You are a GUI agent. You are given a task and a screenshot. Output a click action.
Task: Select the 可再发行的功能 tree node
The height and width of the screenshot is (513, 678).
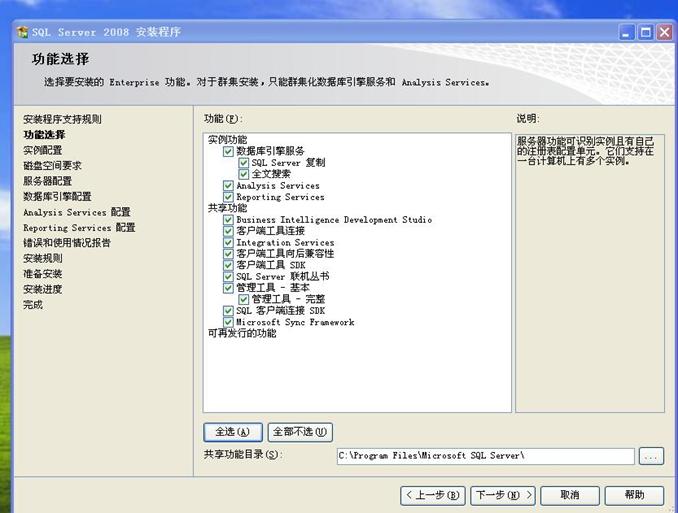click(241, 334)
